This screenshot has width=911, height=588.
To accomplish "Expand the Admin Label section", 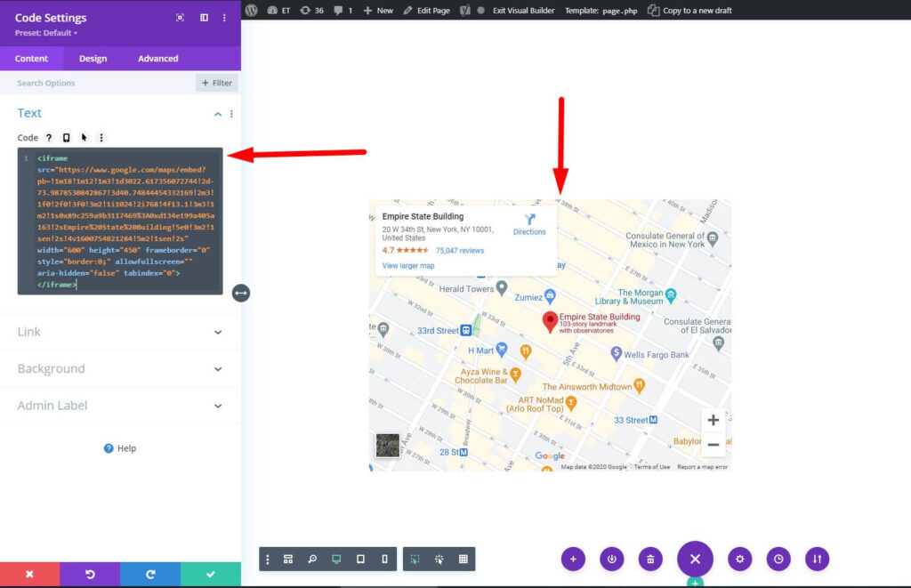I will [120, 406].
